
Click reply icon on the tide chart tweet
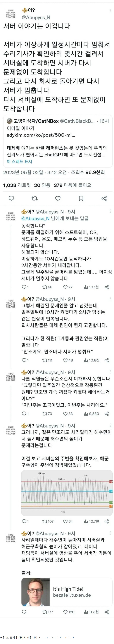tap(24, 521)
